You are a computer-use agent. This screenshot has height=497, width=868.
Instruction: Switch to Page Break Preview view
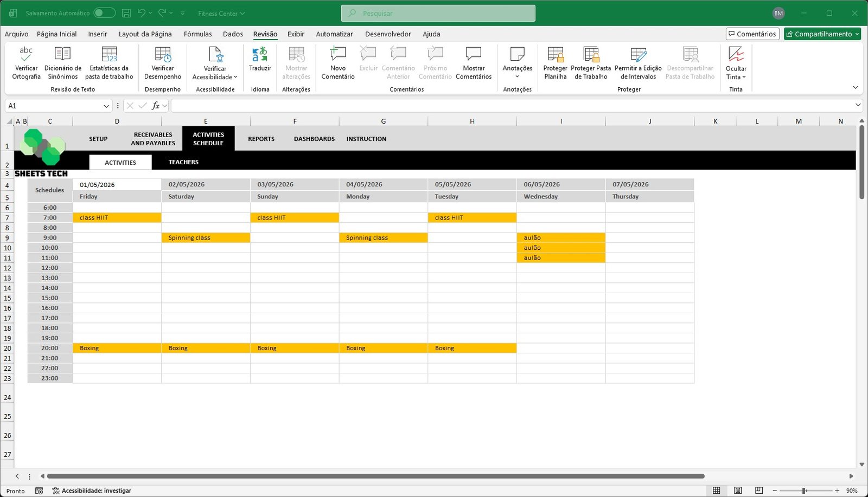[x=759, y=490]
